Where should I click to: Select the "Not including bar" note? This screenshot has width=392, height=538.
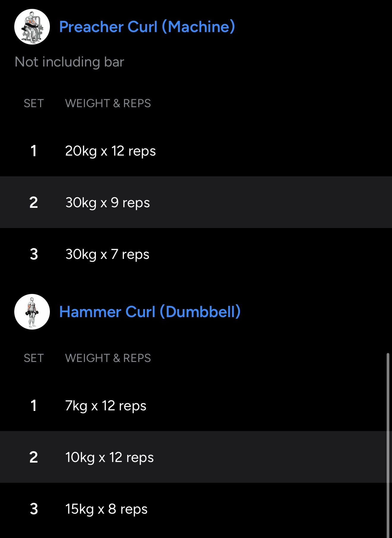[69, 62]
